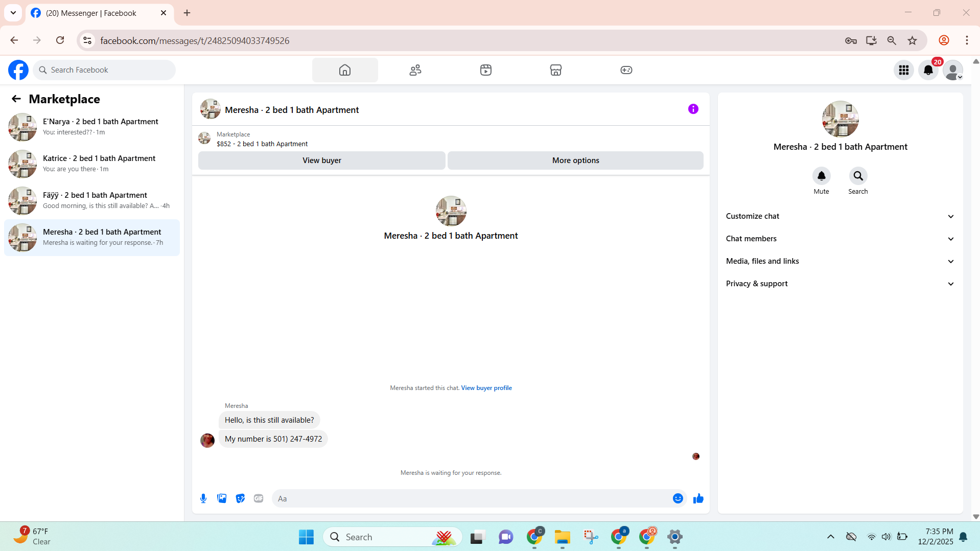The height and width of the screenshot is (551, 980).
Task: Open More options for the listing
Action: point(575,160)
